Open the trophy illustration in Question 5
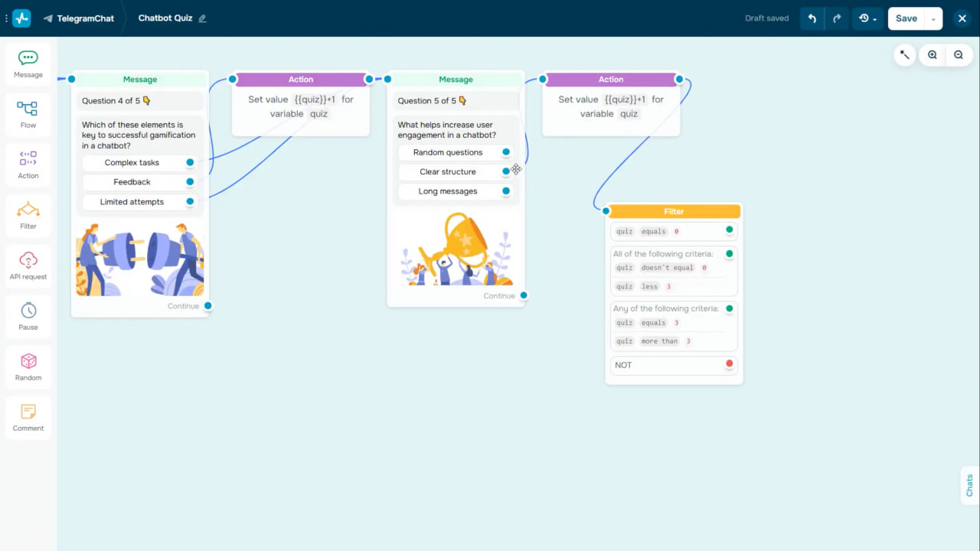The image size is (980, 551). click(456, 249)
